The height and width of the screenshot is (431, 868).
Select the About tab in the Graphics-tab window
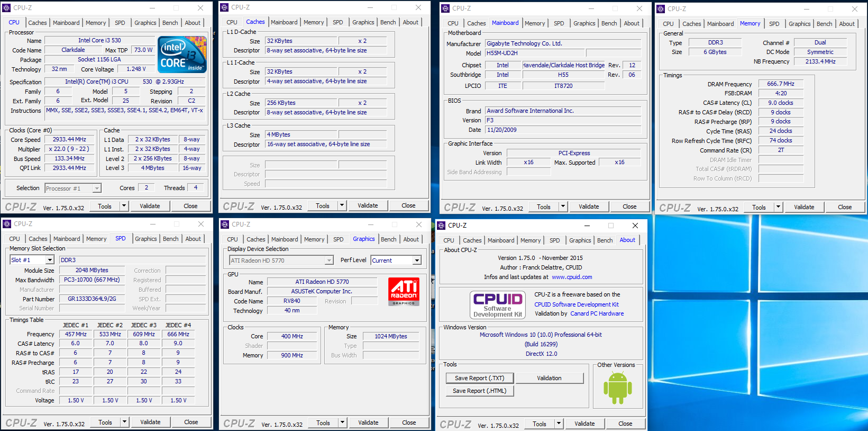tap(411, 239)
